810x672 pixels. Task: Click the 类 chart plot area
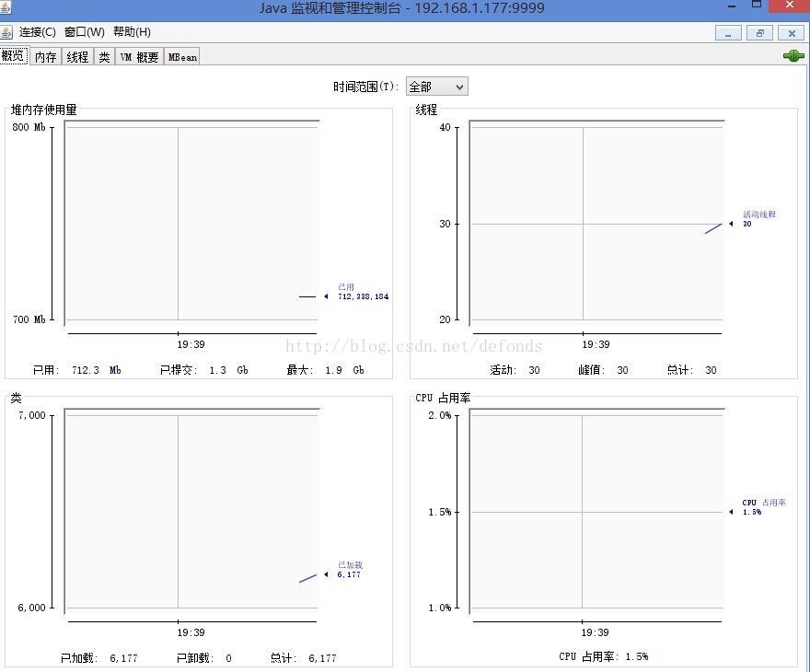click(x=191, y=511)
